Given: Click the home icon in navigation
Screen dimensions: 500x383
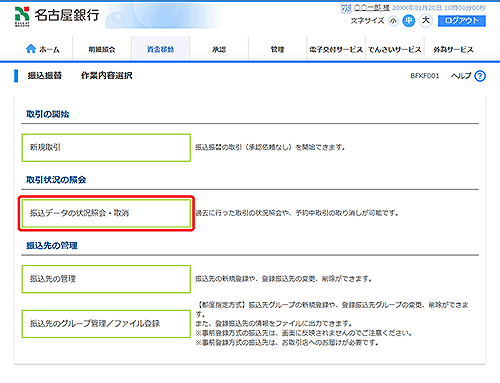Looking at the screenshot, I should (31, 49).
